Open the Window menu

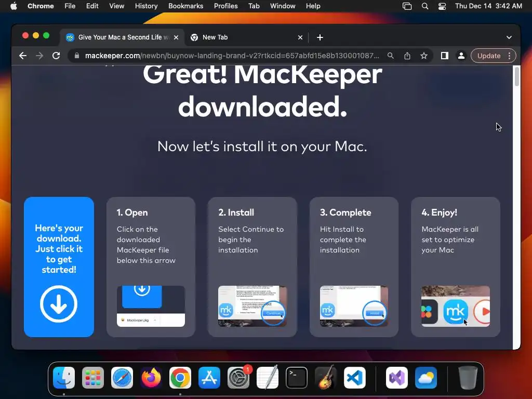[x=283, y=6]
